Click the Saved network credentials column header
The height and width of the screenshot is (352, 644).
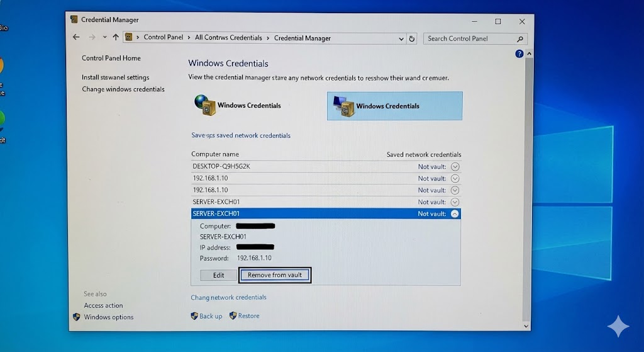click(x=424, y=155)
